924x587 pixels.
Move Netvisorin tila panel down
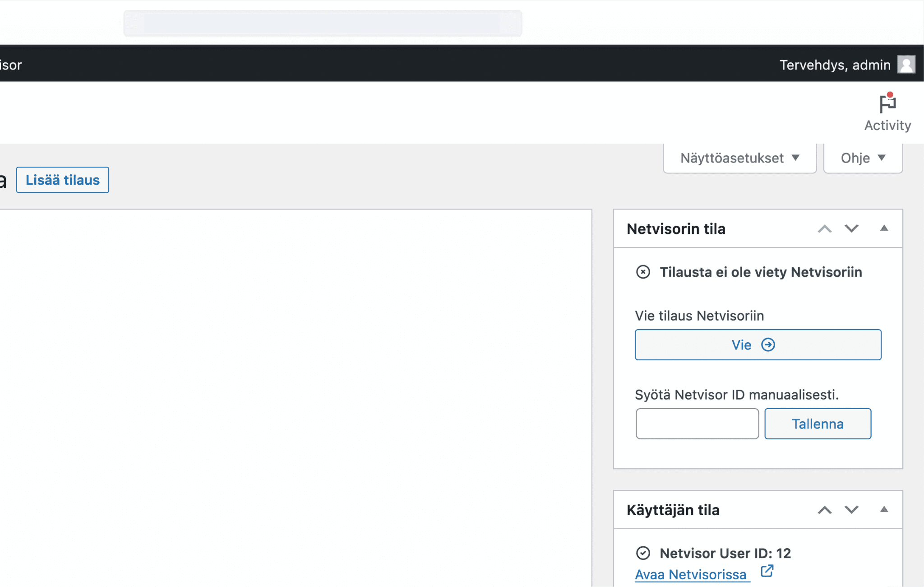tap(851, 229)
